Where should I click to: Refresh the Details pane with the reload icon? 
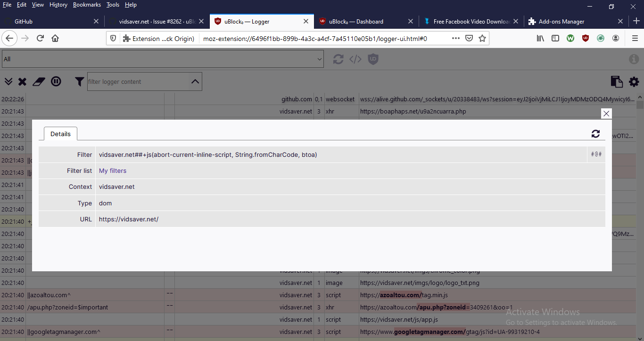coord(595,134)
